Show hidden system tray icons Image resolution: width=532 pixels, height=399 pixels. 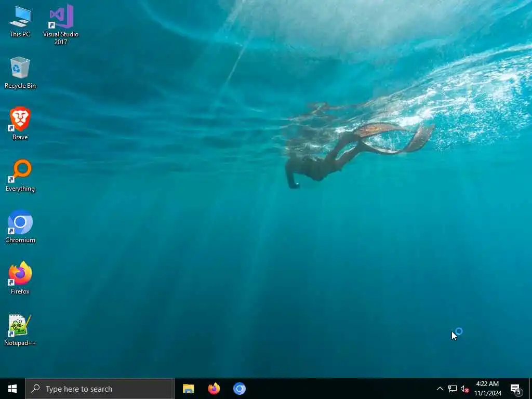440,389
